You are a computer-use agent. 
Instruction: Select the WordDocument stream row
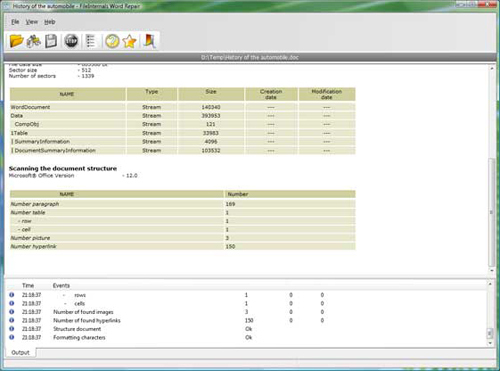183,107
